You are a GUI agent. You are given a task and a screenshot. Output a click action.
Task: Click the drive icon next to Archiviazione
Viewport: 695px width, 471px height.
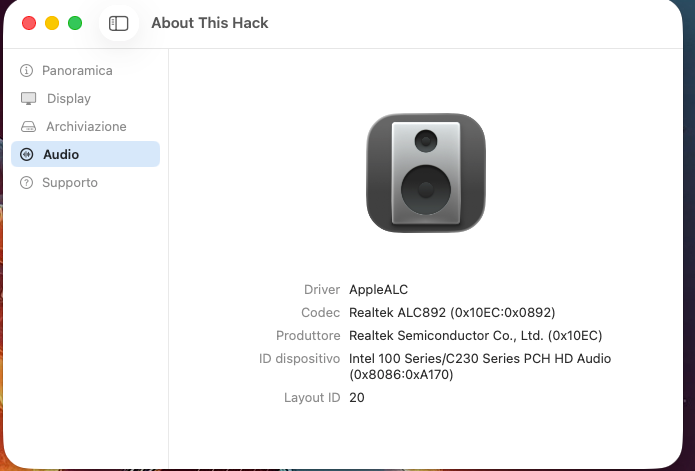[x=27, y=127]
